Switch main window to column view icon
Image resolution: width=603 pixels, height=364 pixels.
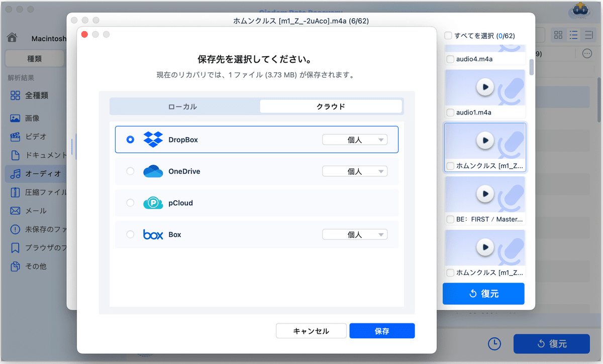pos(588,35)
